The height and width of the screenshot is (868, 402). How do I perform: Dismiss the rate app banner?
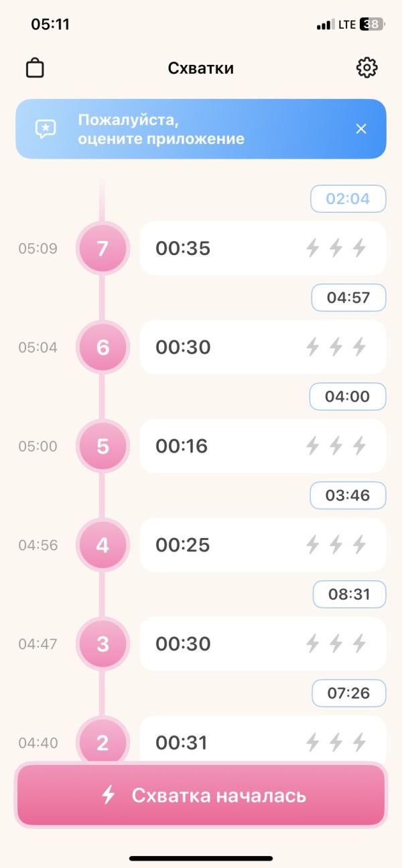tap(361, 129)
